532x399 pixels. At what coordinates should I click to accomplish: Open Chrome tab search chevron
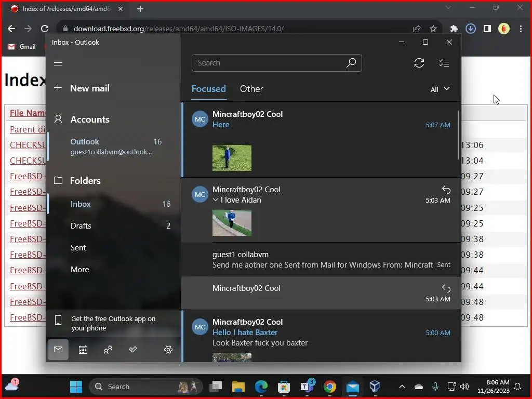448,7
